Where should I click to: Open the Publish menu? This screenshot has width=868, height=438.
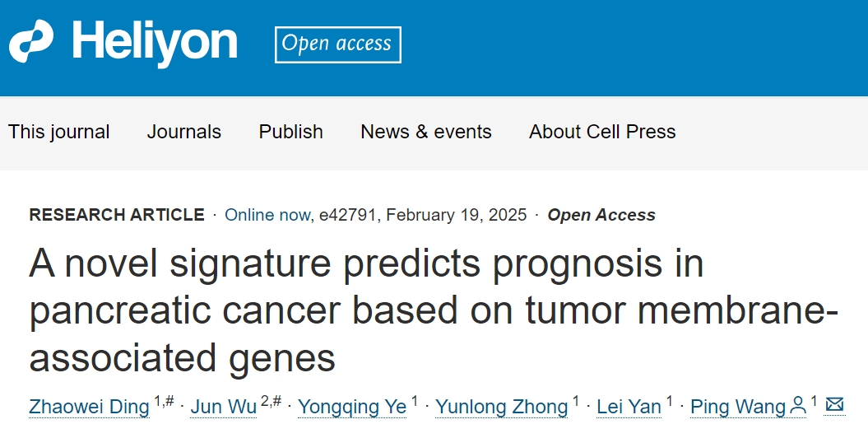(290, 132)
